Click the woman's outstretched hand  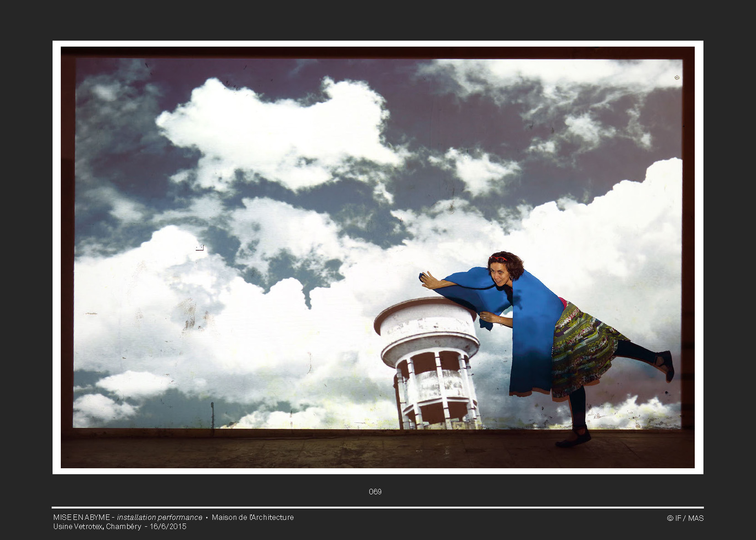tap(429, 280)
